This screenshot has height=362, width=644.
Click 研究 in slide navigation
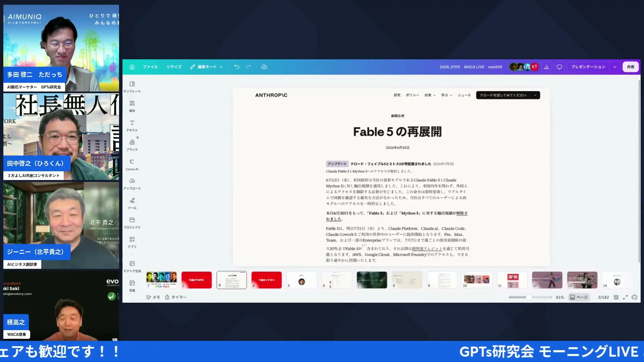[x=397, y=95]
